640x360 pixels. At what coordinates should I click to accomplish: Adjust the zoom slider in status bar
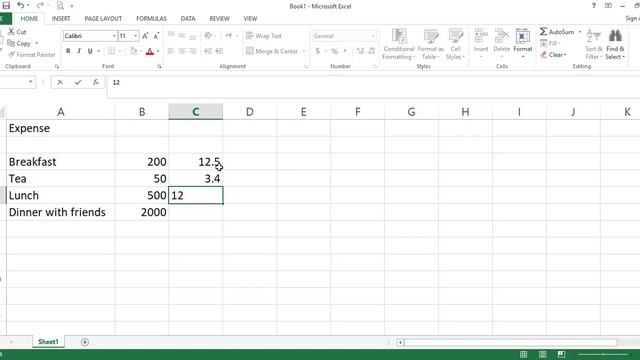(603, 354)
